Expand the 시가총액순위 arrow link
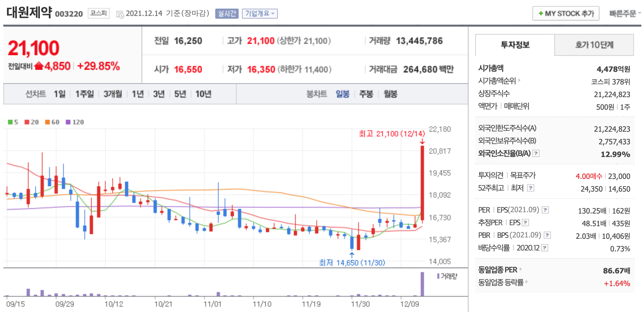Viewport: 644px width, 312px height. [x=519, y=80]
